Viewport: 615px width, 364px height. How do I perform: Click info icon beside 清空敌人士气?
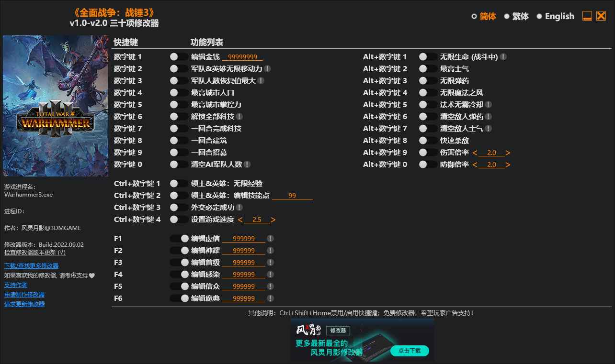click(x=488, y=129)
